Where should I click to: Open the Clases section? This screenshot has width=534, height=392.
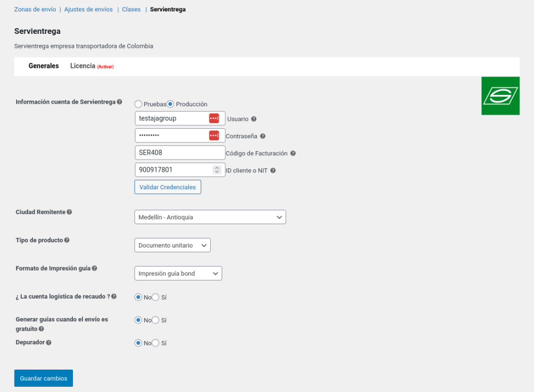point(131,9)
